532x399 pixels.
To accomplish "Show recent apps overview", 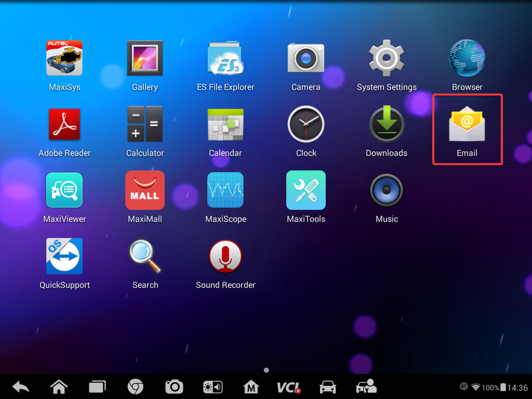I will (97, 387).
